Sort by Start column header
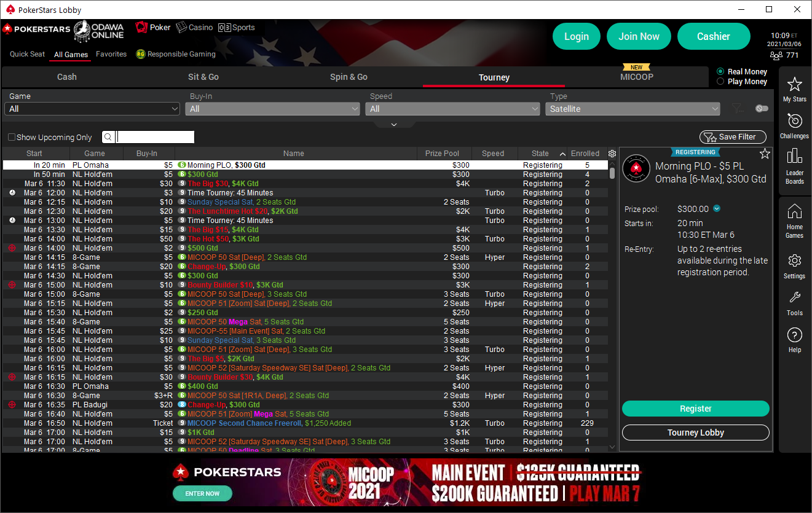This screenshot has height=513, width=812. pos(36,154)
